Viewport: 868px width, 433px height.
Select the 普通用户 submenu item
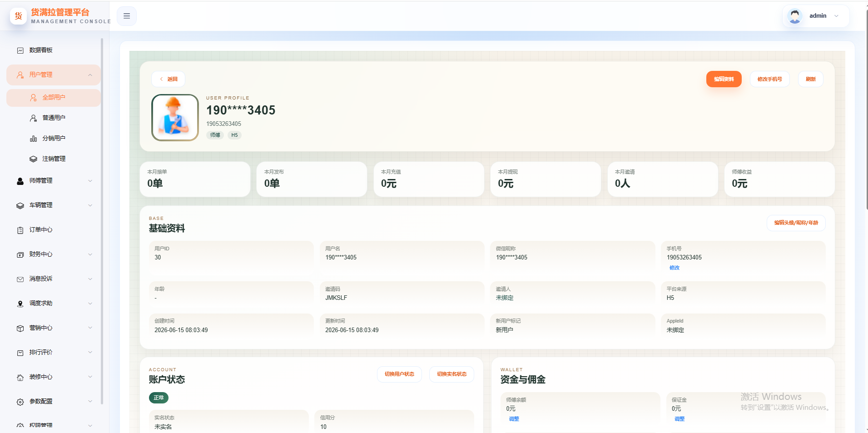54,118
